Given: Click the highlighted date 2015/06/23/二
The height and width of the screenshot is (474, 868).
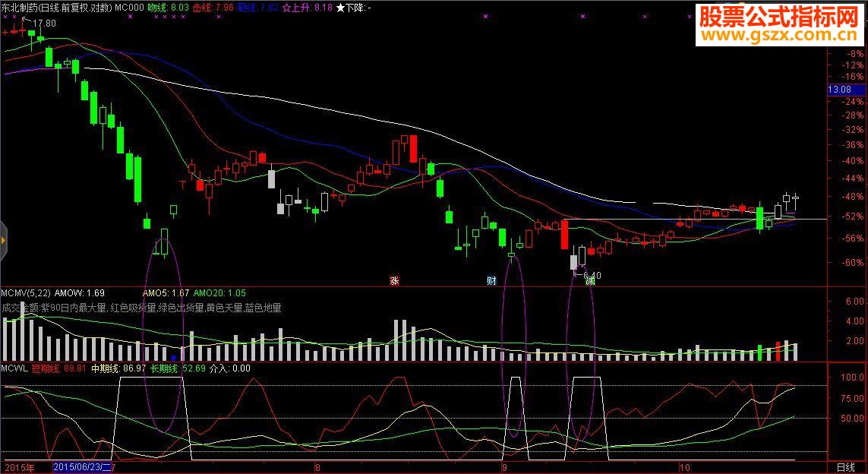Looking at the screenshot, I should pyautogui.click(x=83, y=468).
